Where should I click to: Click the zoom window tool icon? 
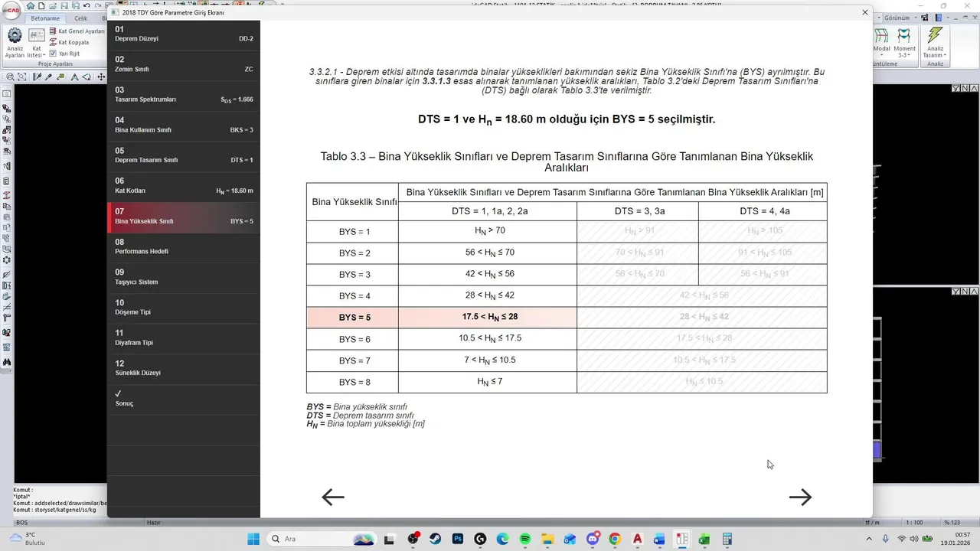22,77
